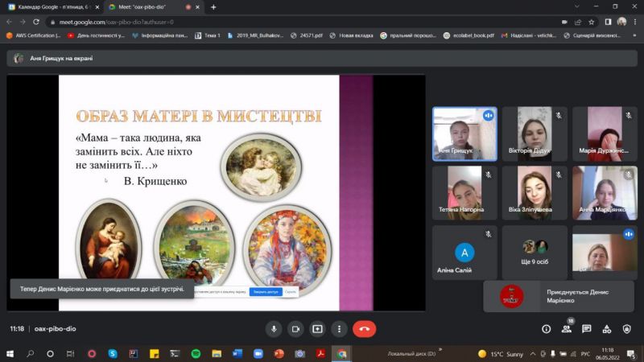
Task: Select Тетяна Нагорна video tile
Action: tap(464, 193)
